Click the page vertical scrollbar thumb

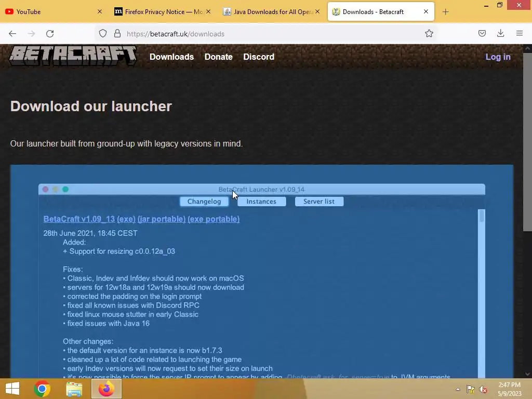coord(527,142)
